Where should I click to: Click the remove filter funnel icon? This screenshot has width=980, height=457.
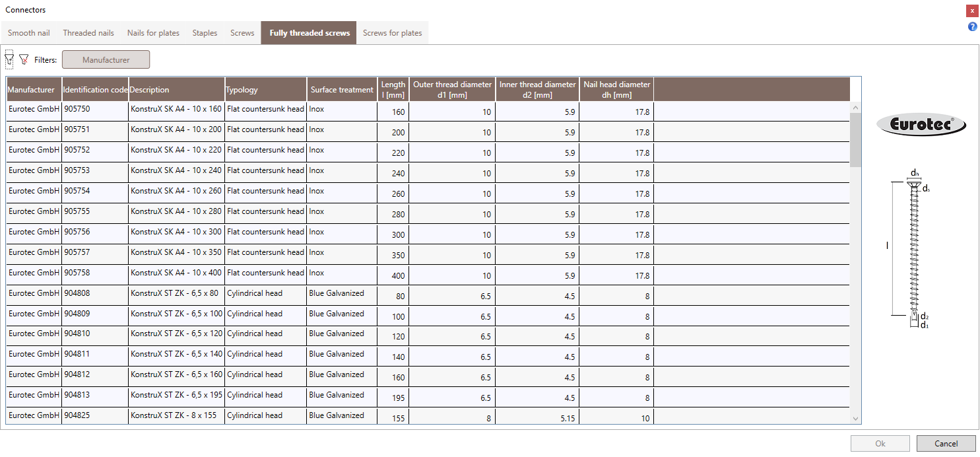[x=24, y=59]
